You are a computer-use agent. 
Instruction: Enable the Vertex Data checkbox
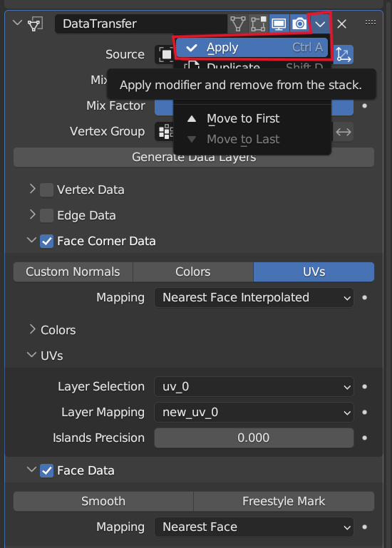click(x=46, y=190)
